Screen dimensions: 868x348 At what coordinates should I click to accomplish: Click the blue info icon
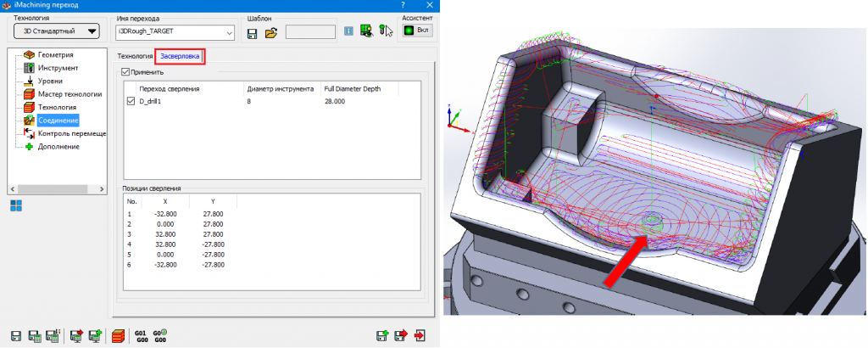348,31
